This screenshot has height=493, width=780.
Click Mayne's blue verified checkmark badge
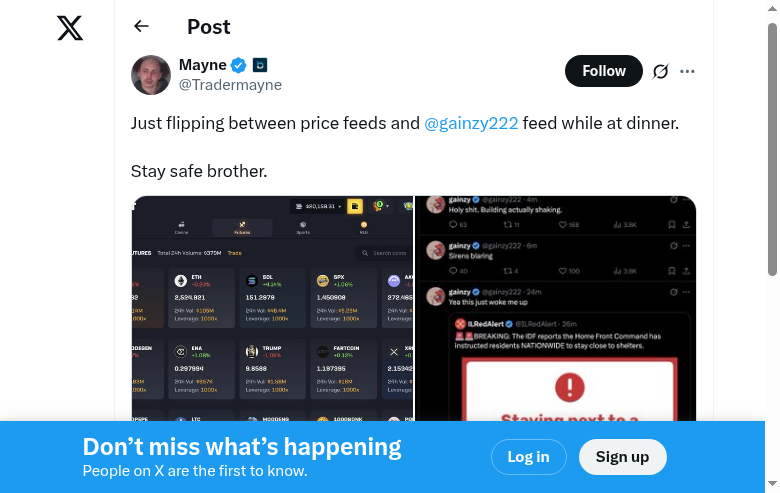point(239,66)
